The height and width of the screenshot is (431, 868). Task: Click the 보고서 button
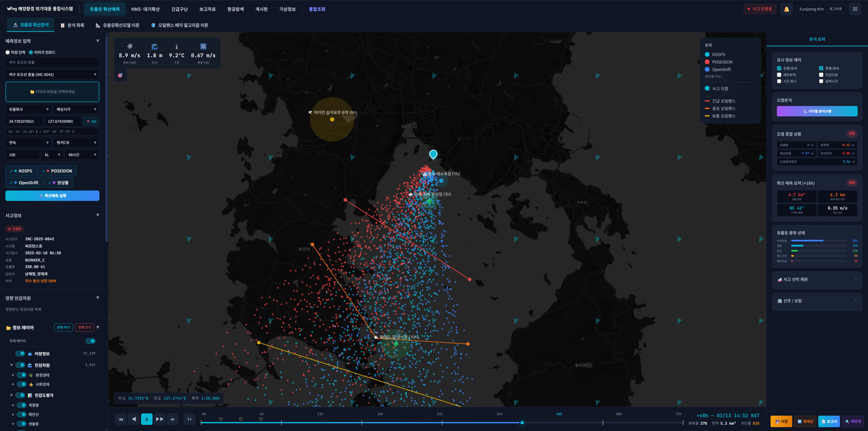click(829, 421)
